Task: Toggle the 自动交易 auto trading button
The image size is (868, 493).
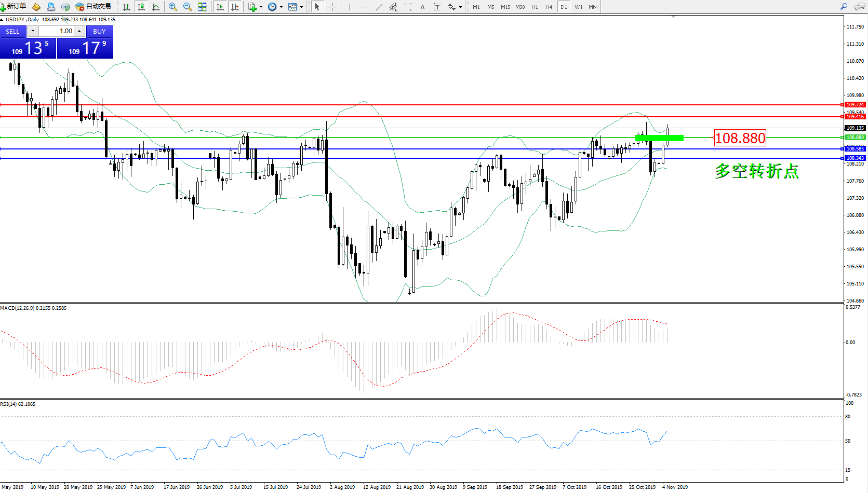Action: click(x=94, y=6)
